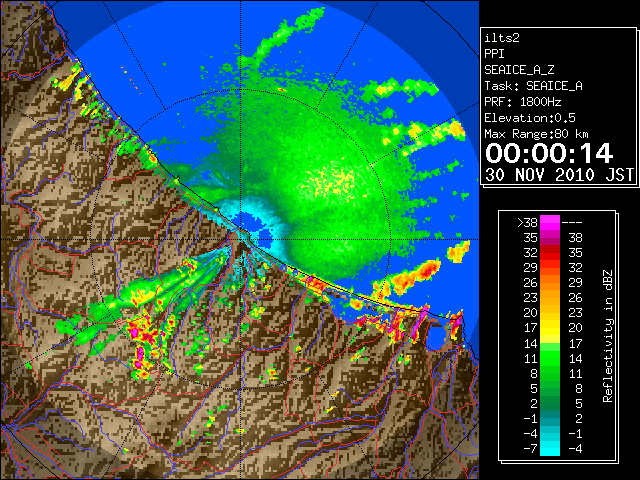Click the '-7' legend value

click(530, 449)
